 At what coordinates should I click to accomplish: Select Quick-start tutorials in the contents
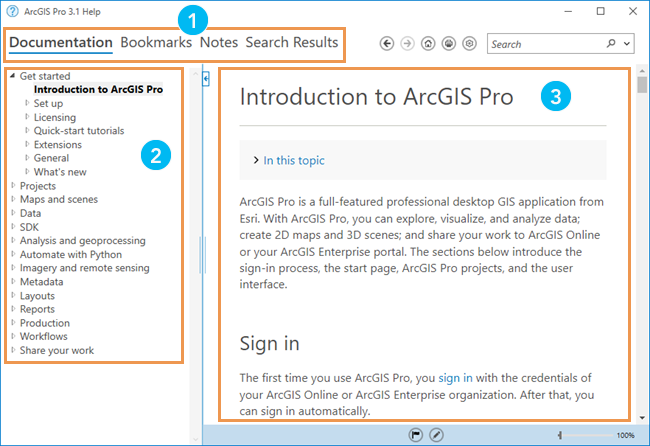point(79,131)
